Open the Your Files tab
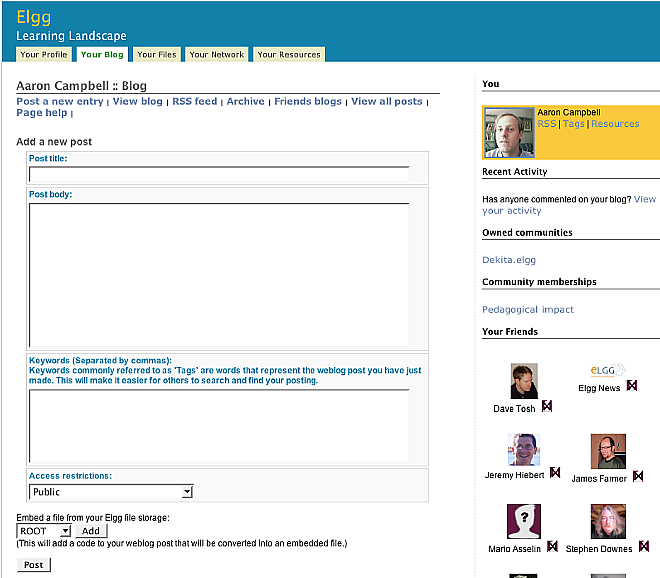660x578 pixels. pos(157,55)
